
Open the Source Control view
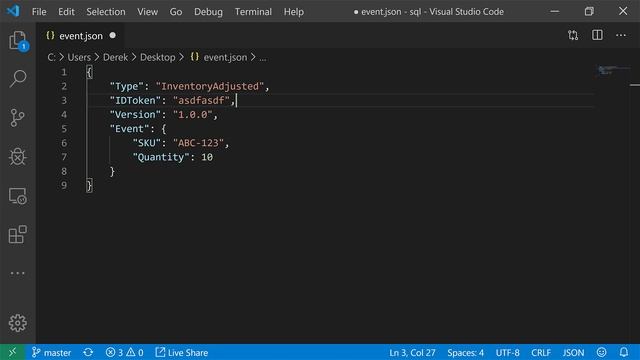pyautogui.click(x=18, y=118)
